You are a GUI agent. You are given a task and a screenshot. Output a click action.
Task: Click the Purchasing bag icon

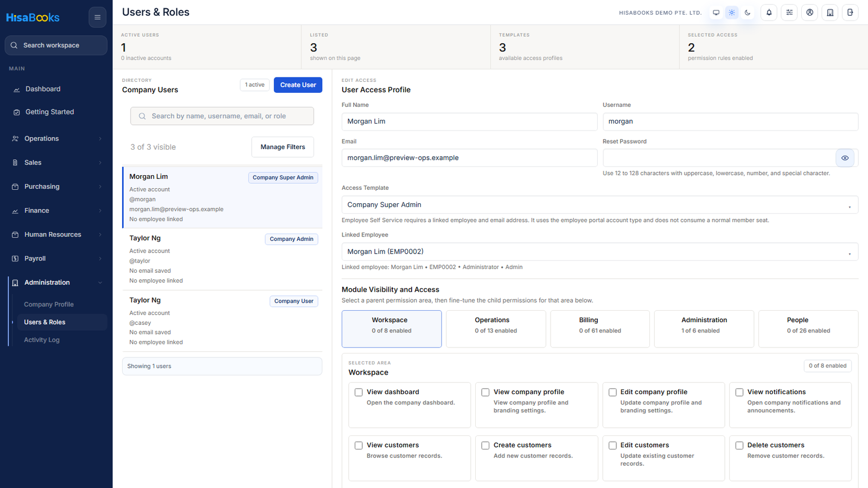15,187
